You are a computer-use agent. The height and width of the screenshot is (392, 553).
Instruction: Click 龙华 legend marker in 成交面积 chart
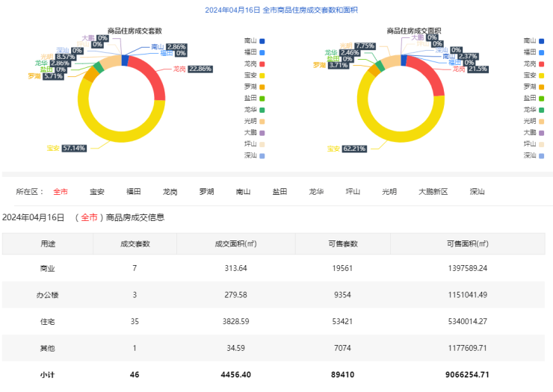pos(542,110)
